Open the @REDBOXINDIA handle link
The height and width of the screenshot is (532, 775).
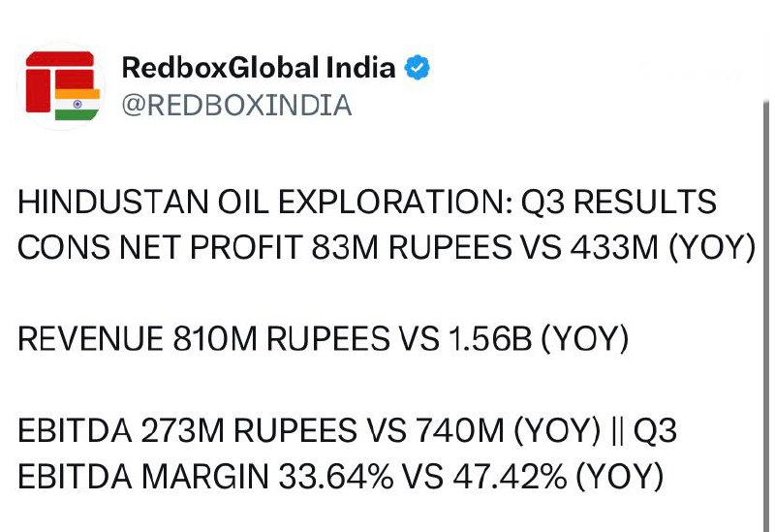pyautogui.click(x=235, y=105)
